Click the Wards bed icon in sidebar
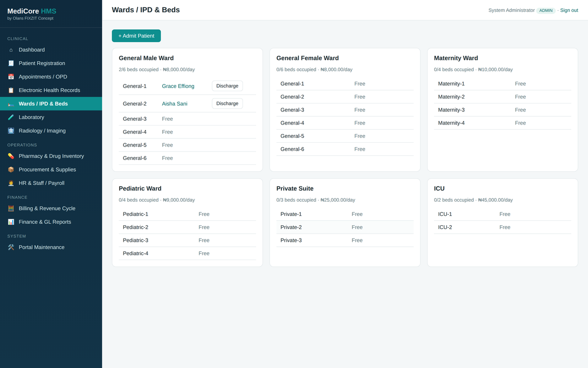 [11, 104]
